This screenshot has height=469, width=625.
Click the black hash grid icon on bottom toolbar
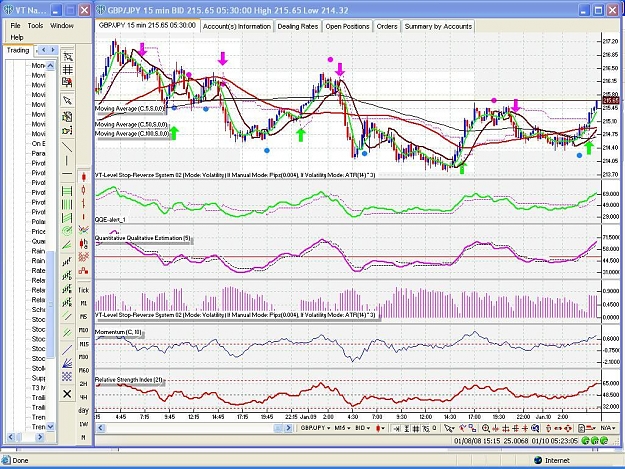416,428
